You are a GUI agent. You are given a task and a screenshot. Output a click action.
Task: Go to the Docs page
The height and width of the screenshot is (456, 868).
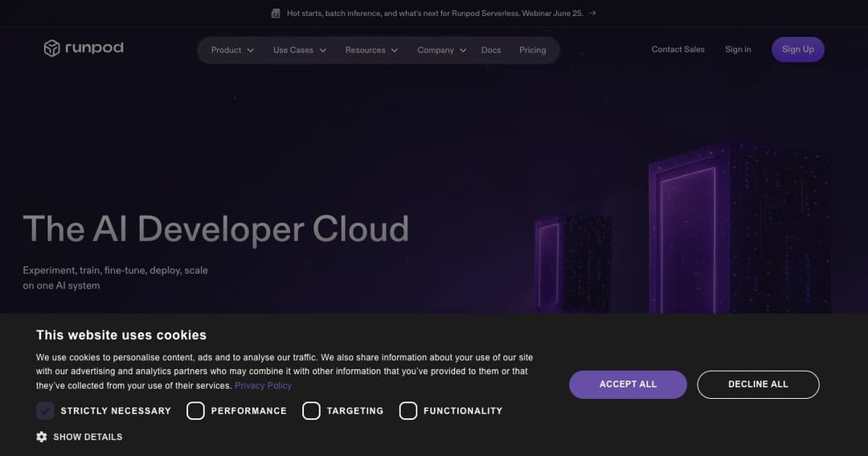click(x=491, y=50)
